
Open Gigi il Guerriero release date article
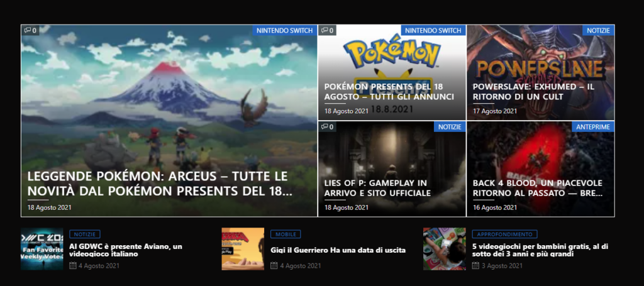click(x=338, y=250)
